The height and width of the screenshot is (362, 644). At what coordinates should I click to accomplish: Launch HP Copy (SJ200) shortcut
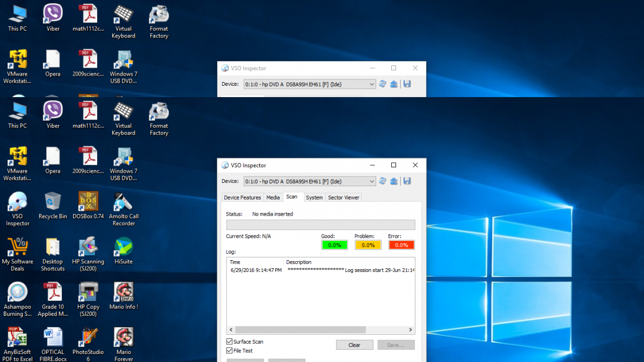pyautogui.click(x=88, y=299)
